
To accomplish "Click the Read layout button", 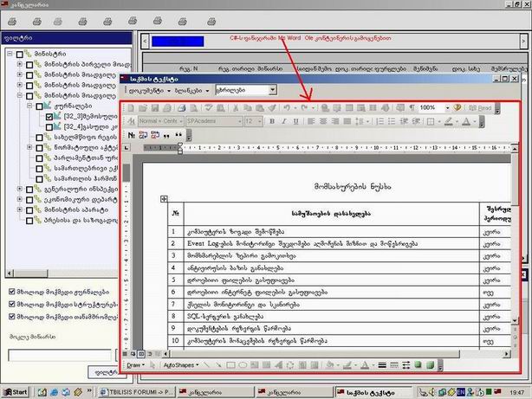I will pos(480,108).
